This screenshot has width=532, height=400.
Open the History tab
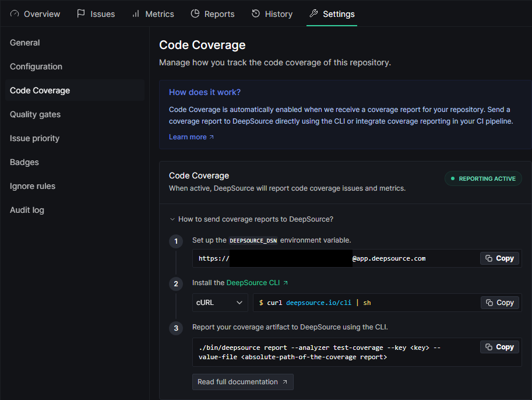pyautogui.click(x=272, y=14)
